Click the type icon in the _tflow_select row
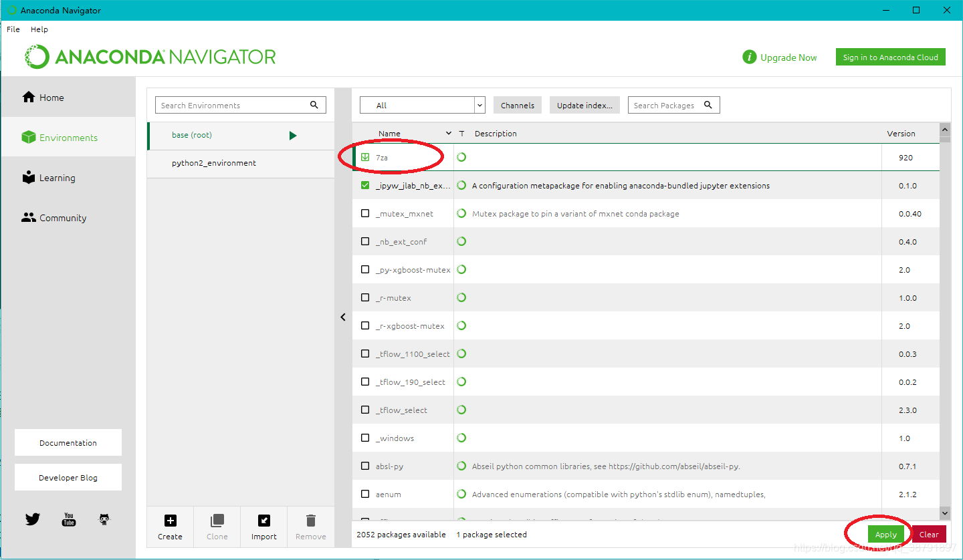 click(461, 410)
